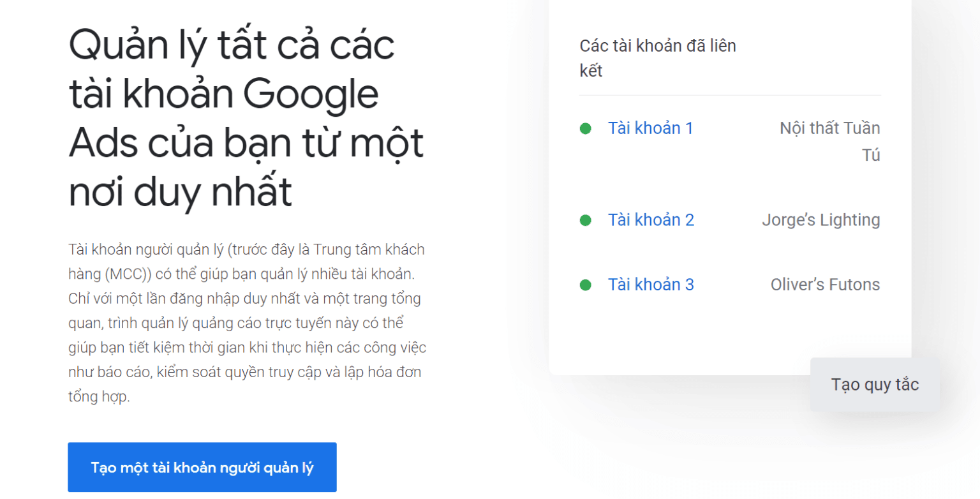This screenshot has width=980, height=499.
Task: Click the 'Các tài khoản đã liên kết' card title
Action: click(657, 58)
